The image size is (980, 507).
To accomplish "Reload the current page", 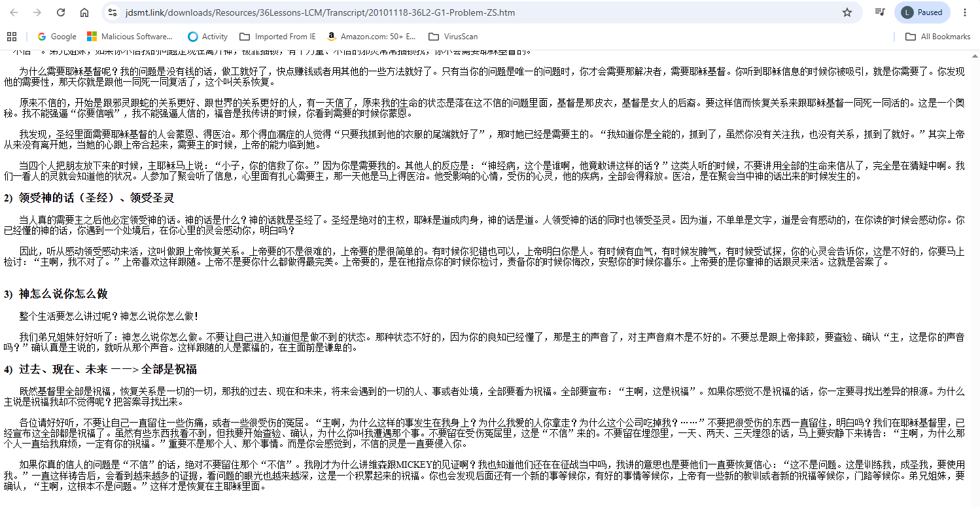I will click(x=61, y=12).
